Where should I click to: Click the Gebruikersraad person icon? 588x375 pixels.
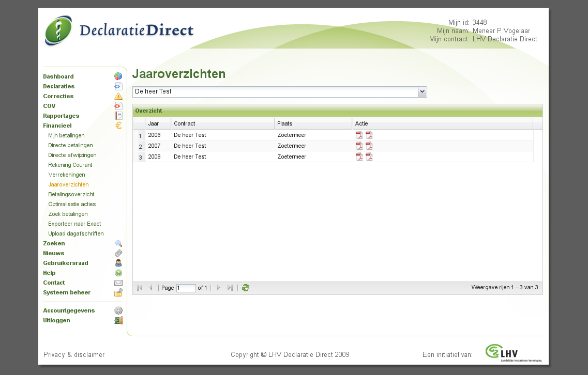coord(118,263)
